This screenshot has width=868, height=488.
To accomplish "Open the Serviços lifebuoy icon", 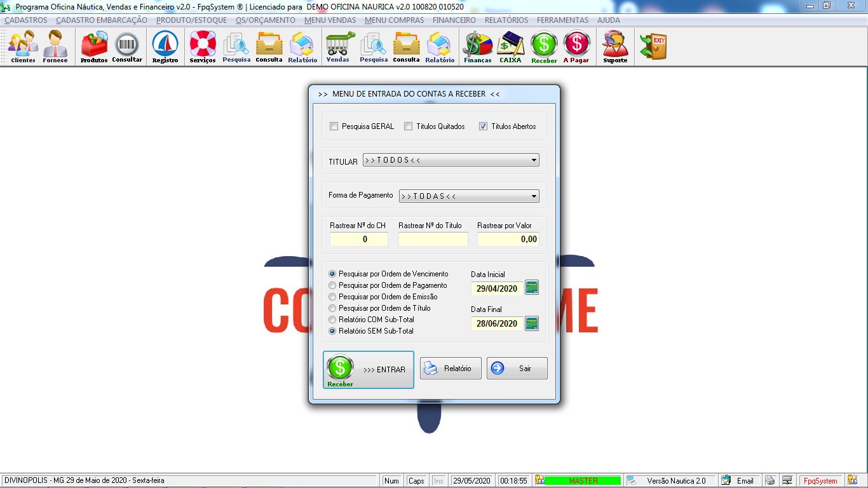I will click(x=203, y=47).
